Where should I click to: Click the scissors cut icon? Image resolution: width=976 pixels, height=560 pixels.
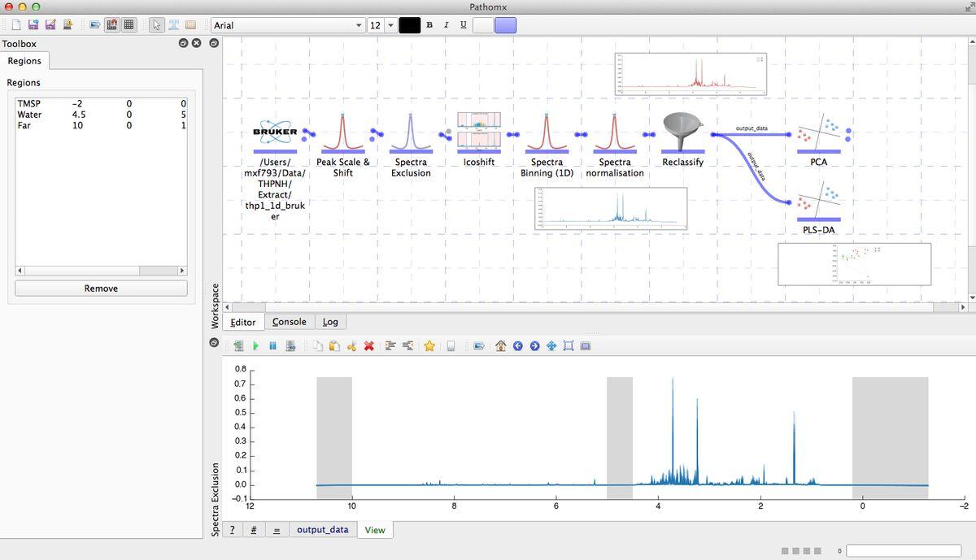(351, 346)
